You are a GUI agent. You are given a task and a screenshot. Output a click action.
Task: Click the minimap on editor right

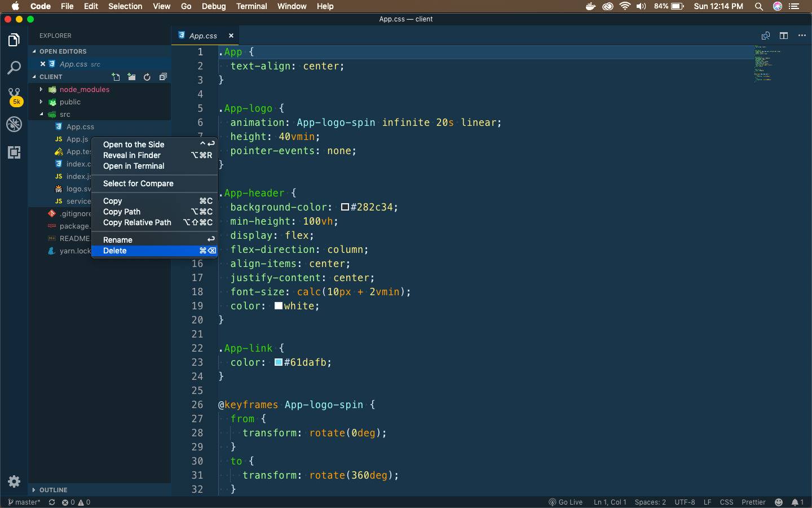coord(767,63)
